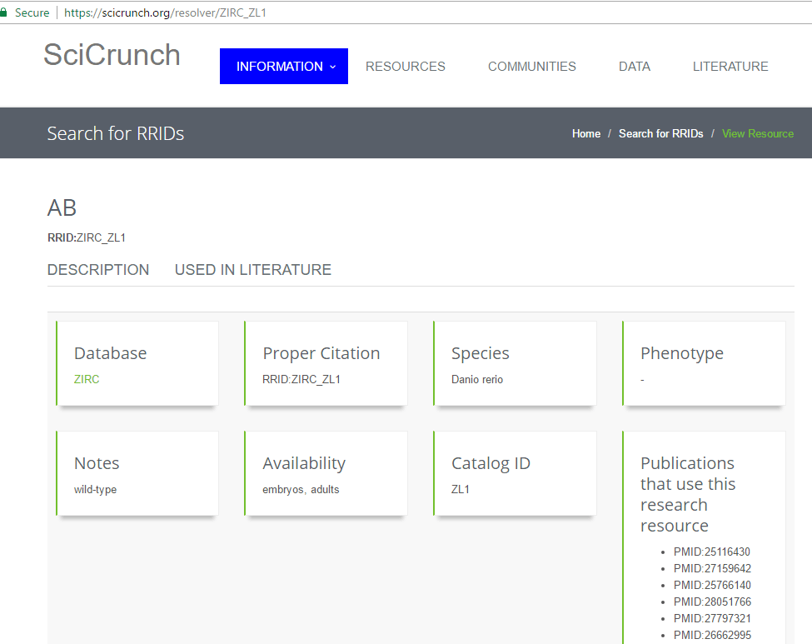Image resolution: width=812 pixels, height=644 pixels.
Task: Go to the COMMUNITIES menu item
Action: [532, 67]
